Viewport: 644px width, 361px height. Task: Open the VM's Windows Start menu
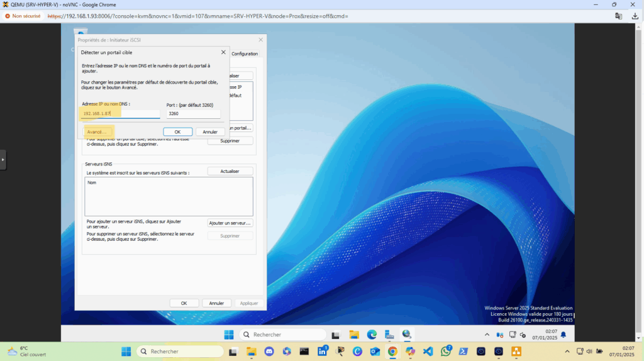(x=229, y=335)
